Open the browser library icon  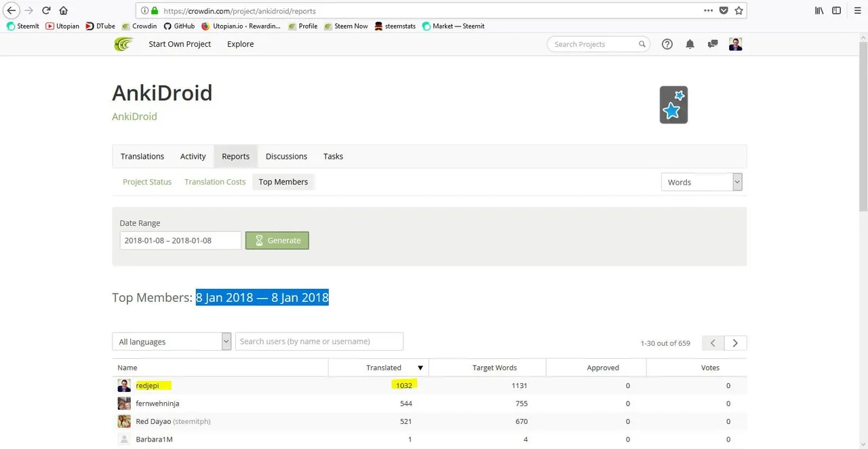pyautogui.click(x=819, y=11)
